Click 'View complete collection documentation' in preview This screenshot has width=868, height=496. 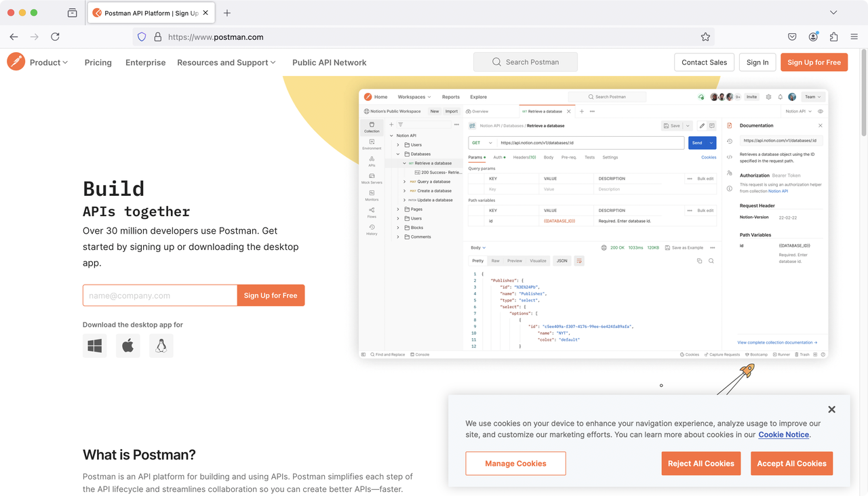tap(777, 343)
